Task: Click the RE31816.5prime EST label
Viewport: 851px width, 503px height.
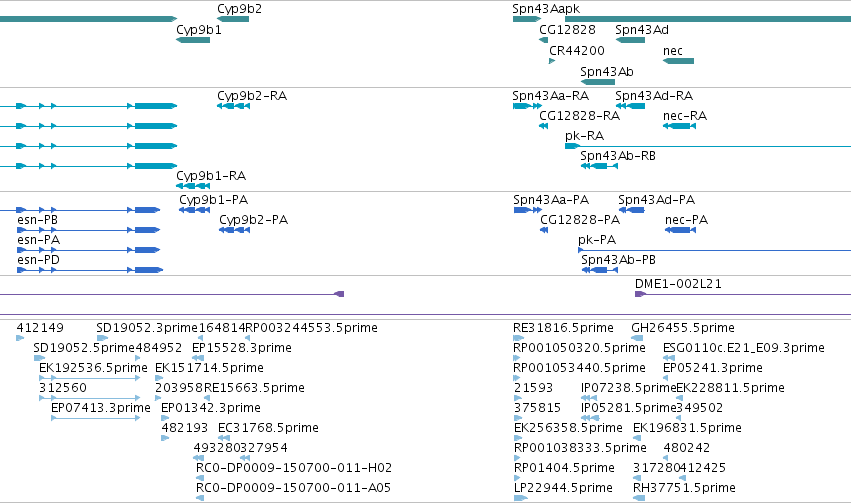Action: coord(563,328)
